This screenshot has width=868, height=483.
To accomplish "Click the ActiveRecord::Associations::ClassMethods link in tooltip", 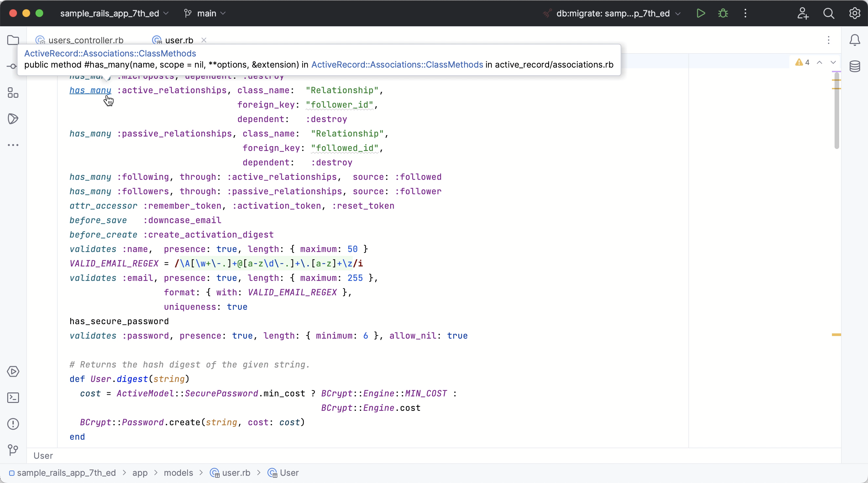I will pyautogui.click(x=110, y=53).
